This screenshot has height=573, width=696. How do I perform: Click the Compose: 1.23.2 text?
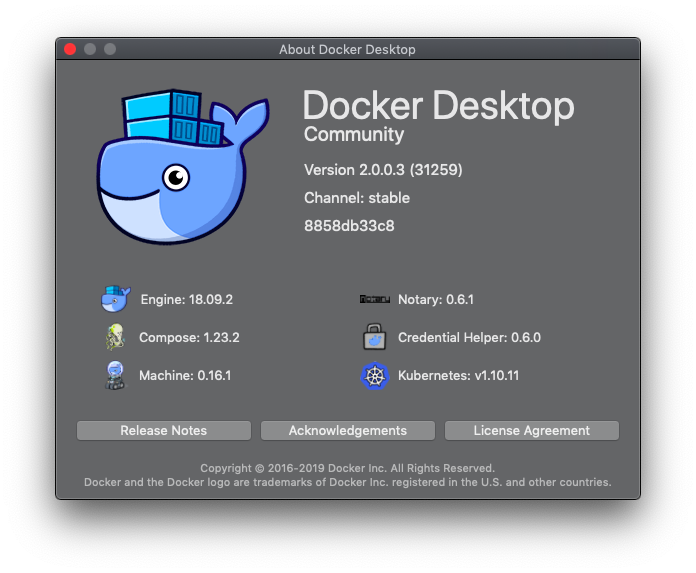click(189, 338)
